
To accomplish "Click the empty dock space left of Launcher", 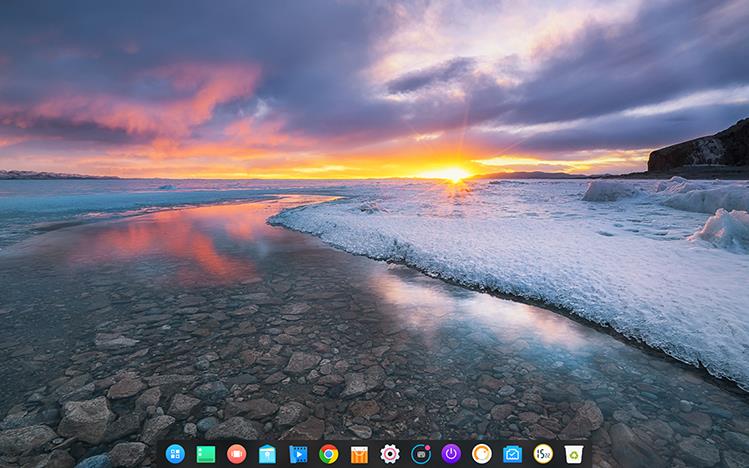I will click(160, 454).
